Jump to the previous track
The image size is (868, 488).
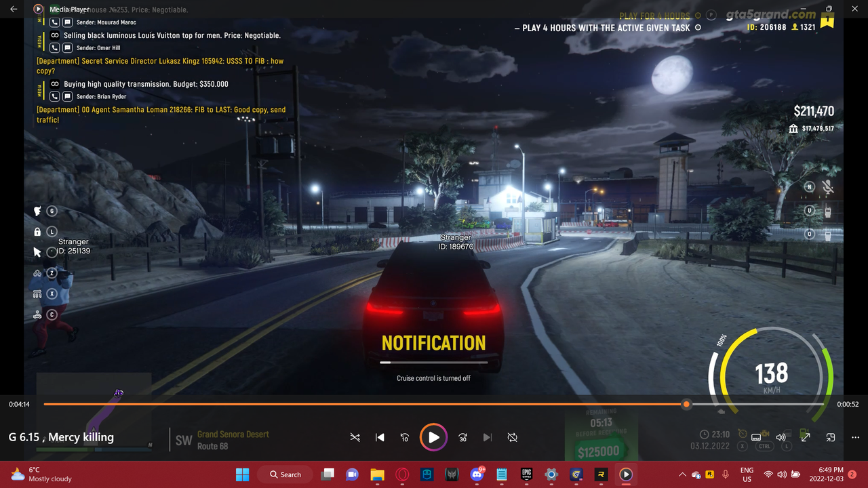[380, 437]
